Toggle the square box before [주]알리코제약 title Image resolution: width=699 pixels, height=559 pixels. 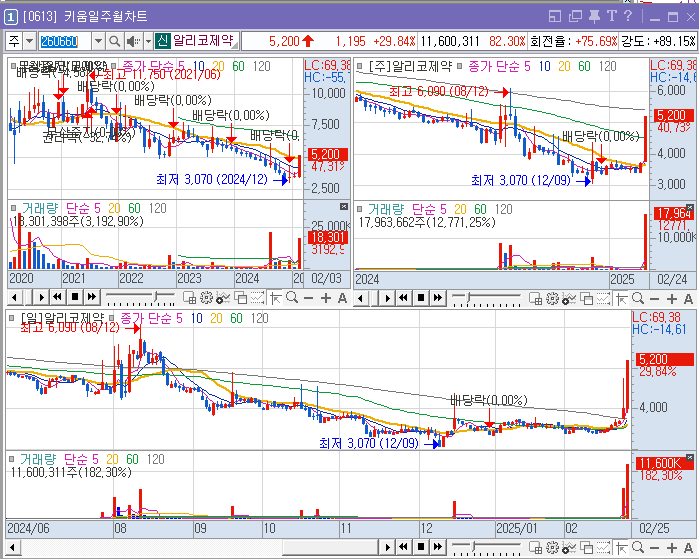(x=359, y=67)
